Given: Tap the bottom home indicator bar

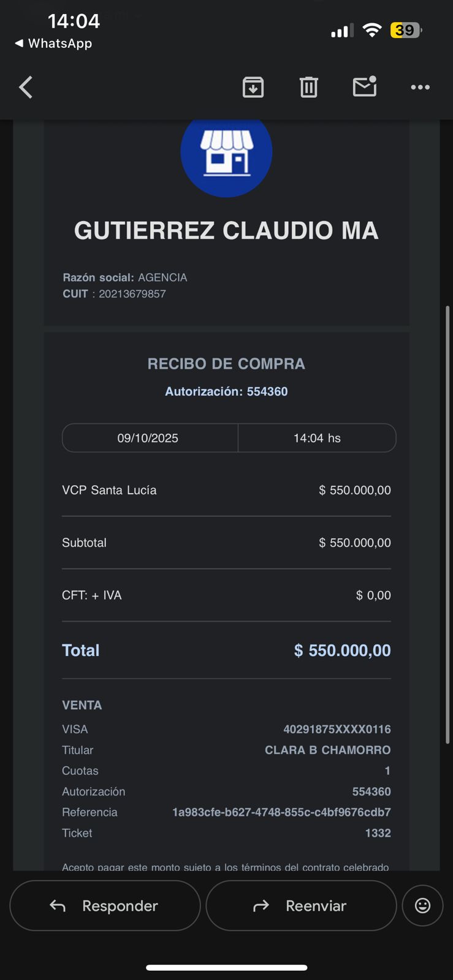Looking at the screenshot, I should coord(226,968).
